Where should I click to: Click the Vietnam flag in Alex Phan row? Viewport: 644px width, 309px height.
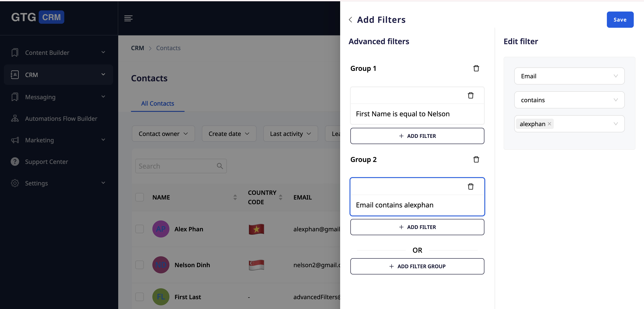(256, 229)
